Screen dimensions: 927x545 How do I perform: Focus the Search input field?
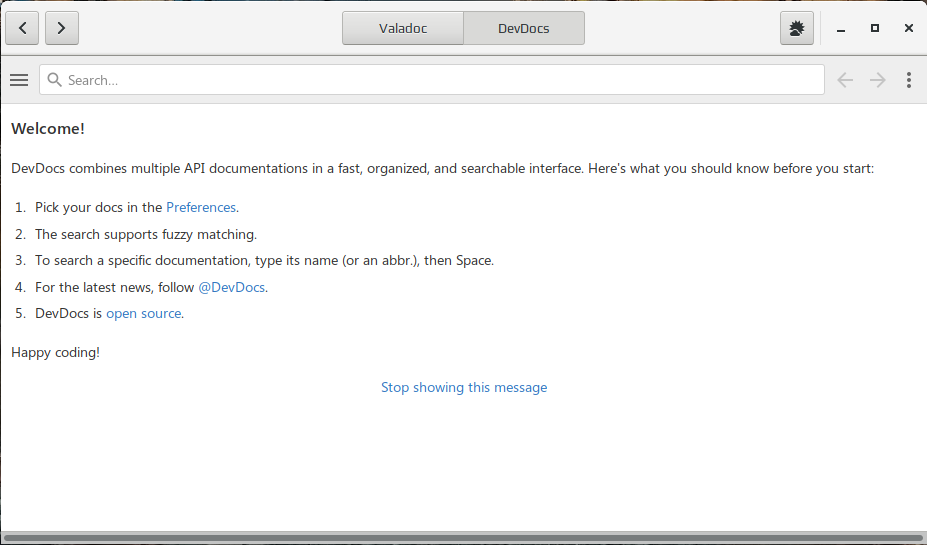(432, 80)
